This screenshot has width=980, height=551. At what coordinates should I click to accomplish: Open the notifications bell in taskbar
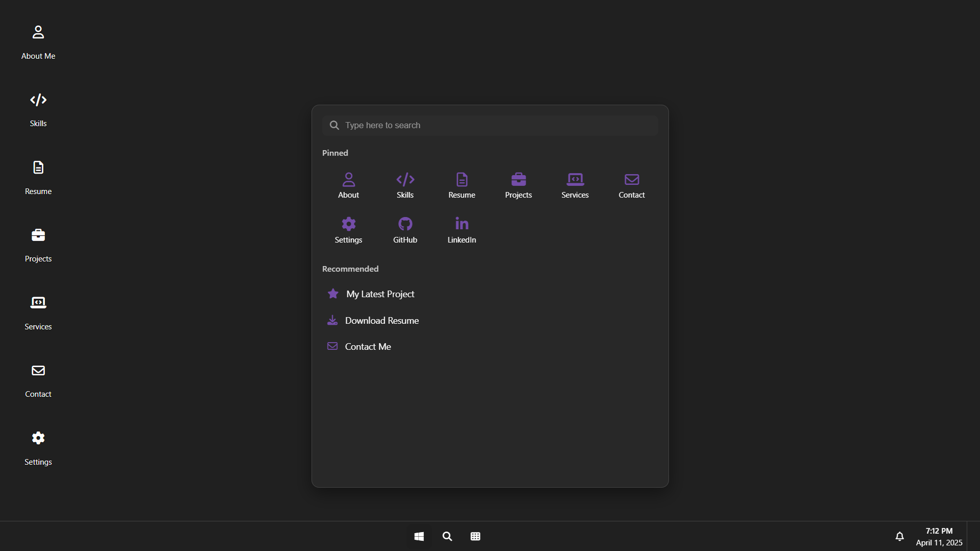(899, 536)
